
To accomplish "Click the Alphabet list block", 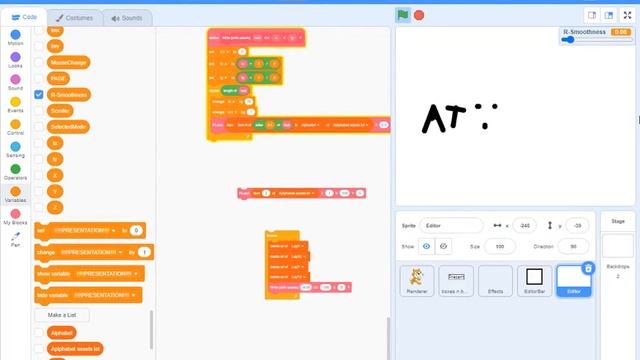I will 62,333.
